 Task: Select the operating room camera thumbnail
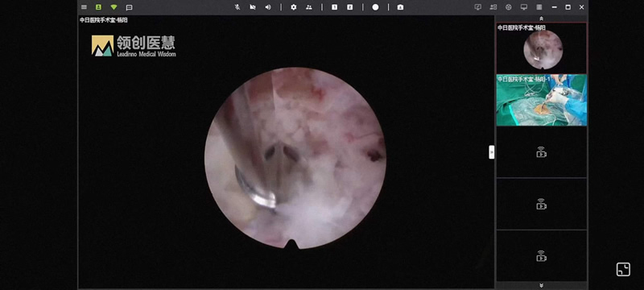click(x=542, y=100)
